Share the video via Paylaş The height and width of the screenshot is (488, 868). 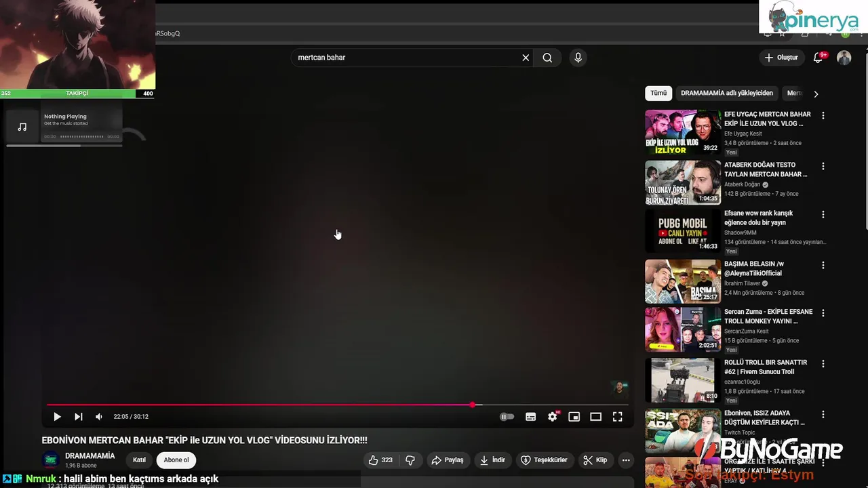click(448, 460)
